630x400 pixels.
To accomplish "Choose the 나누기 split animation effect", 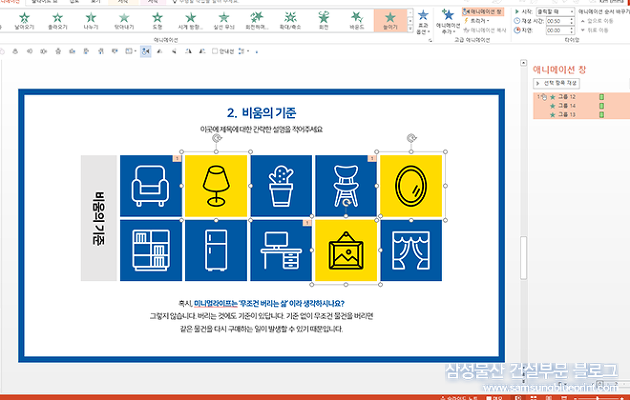I will (x=91, y=20).
